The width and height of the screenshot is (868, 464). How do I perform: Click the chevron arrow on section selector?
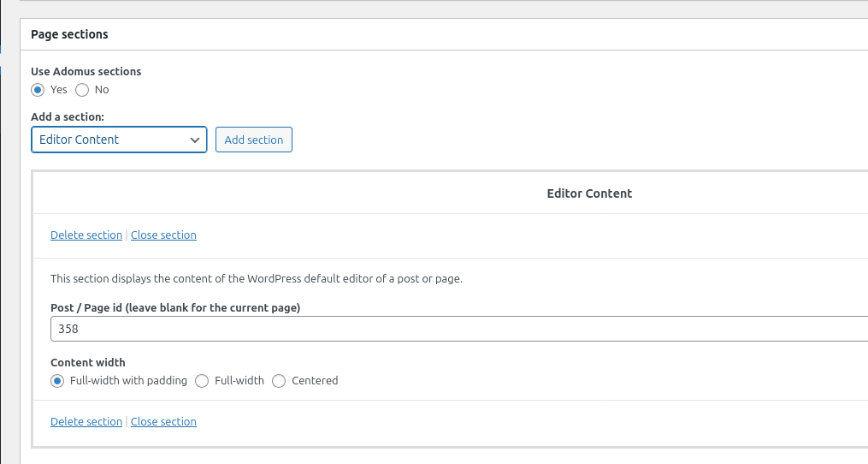tap(194, 140)
